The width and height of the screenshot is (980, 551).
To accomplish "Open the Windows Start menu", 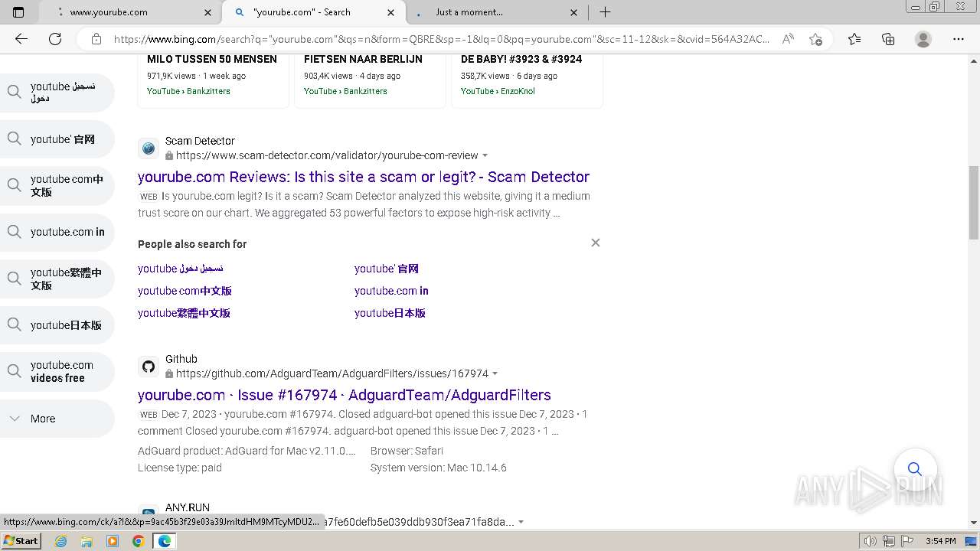I will (x=21, y=540).
